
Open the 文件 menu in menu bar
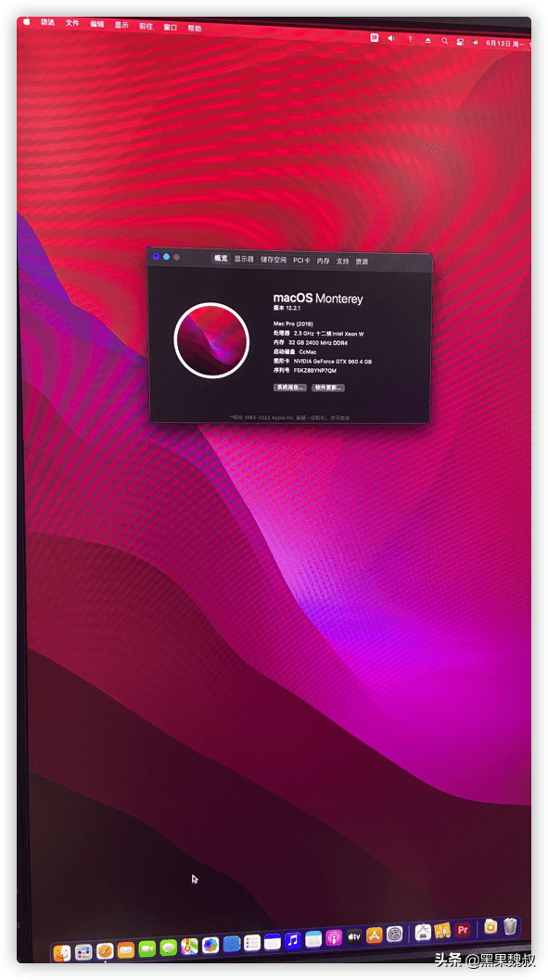[x=72, y=22]
